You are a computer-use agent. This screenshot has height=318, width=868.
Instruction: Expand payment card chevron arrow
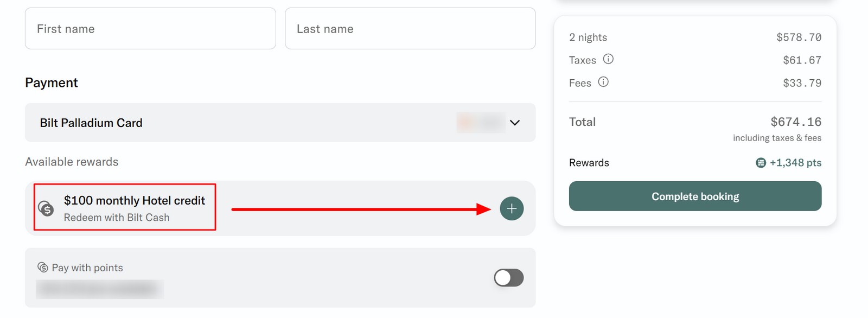coord(515,123)
